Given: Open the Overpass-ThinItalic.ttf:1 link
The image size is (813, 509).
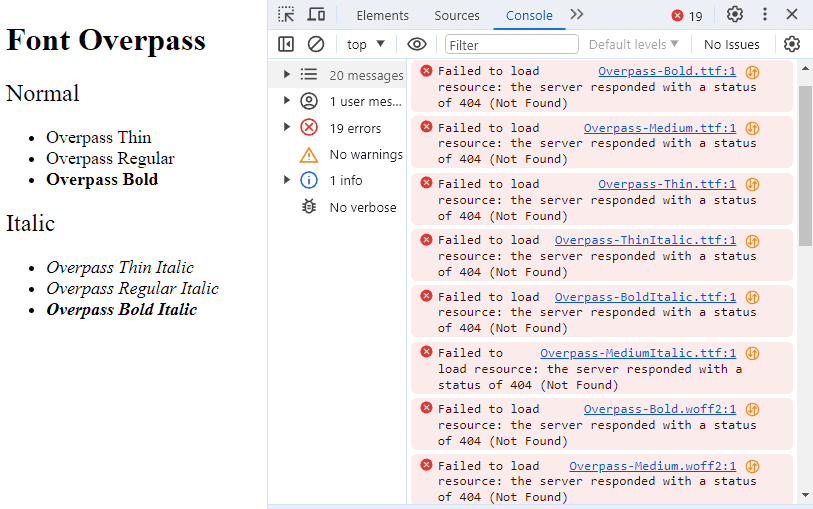Looking at the screenshot, I should 645,240.
